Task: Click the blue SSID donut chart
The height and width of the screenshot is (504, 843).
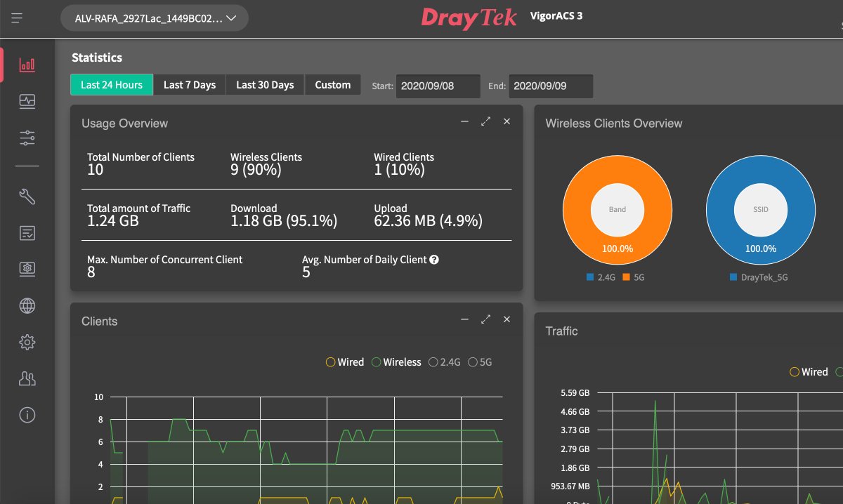Action: 761,209
